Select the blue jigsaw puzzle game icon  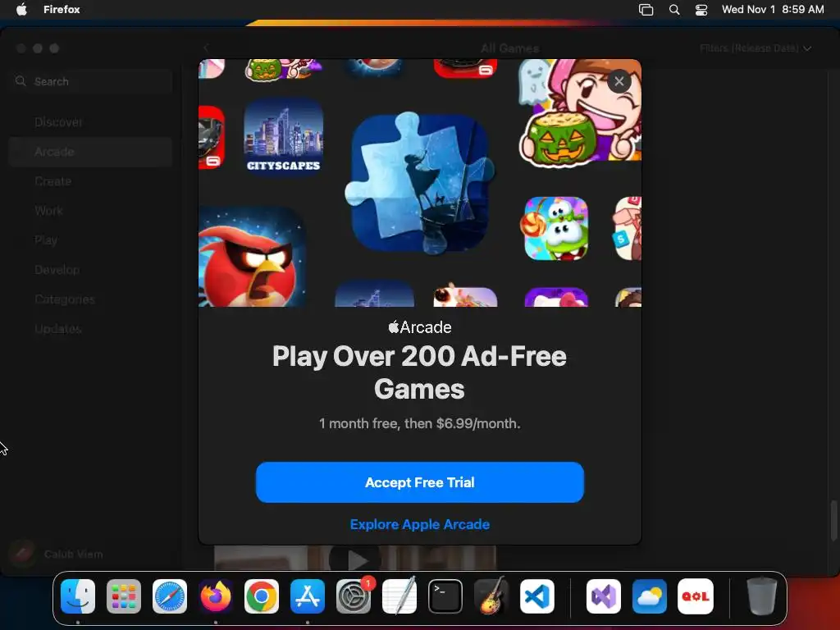(419, 182)
